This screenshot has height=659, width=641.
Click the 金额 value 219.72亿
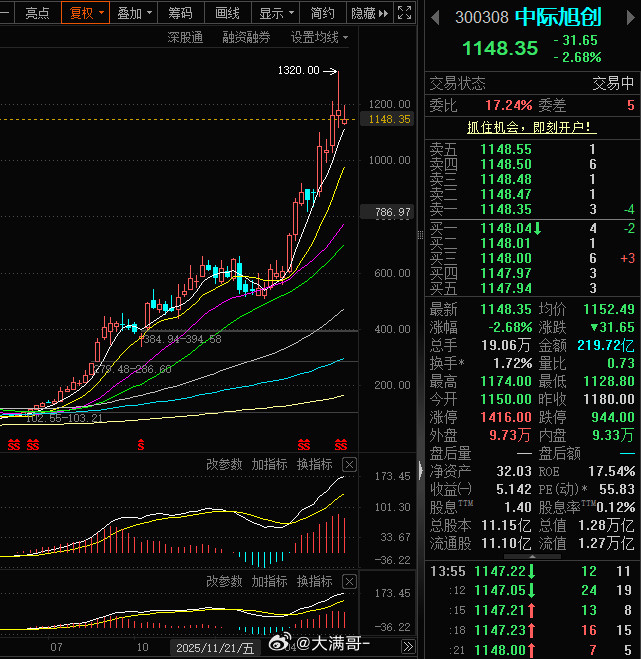(605, 345)
